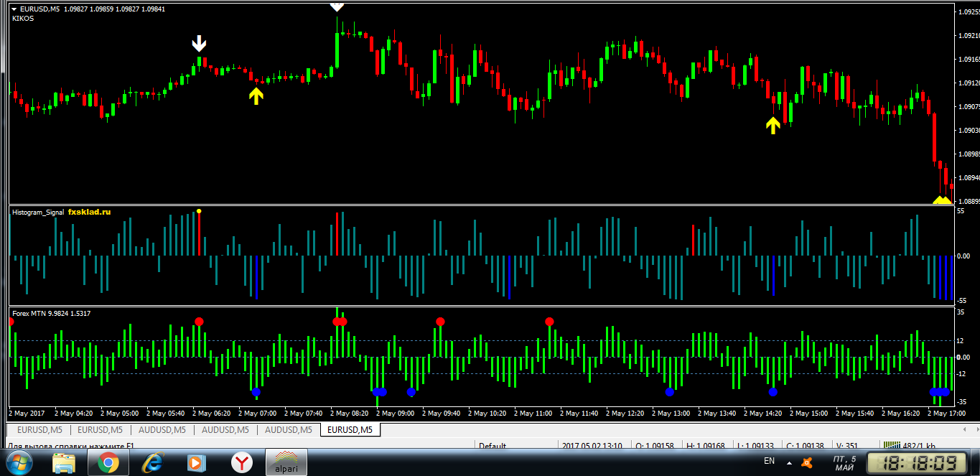Click the red dot near 11:00 in Forex MTN

[x=549, y=322]
